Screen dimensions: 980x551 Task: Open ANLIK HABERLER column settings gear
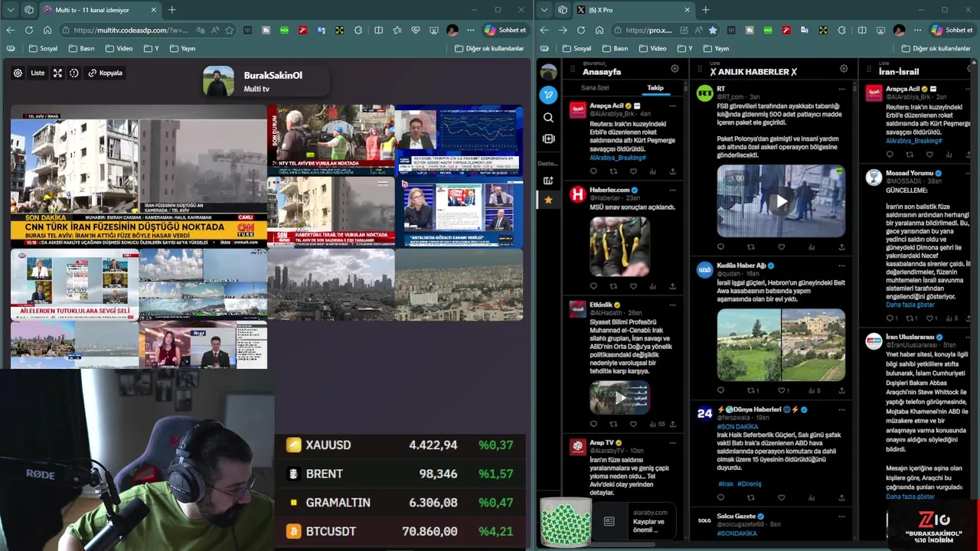click(x=844, y=68)
